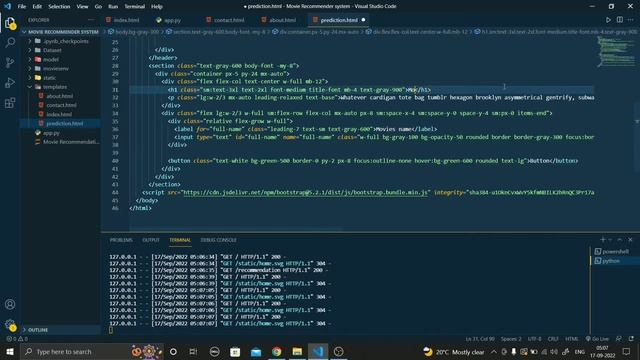Viewport: 640px width, 360px height.
Task: Click Spaces: 2 indentation setting
Action: pos(511,339)
